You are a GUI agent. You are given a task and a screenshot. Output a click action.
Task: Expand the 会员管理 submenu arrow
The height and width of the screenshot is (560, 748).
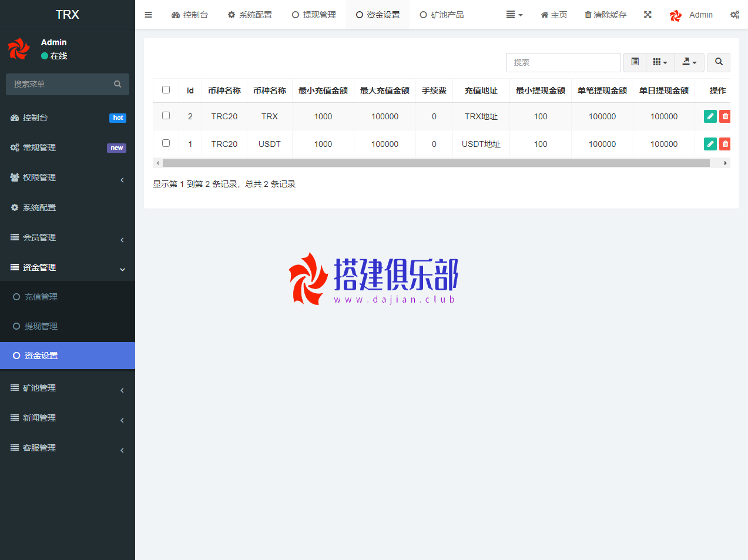coord(122,240)
